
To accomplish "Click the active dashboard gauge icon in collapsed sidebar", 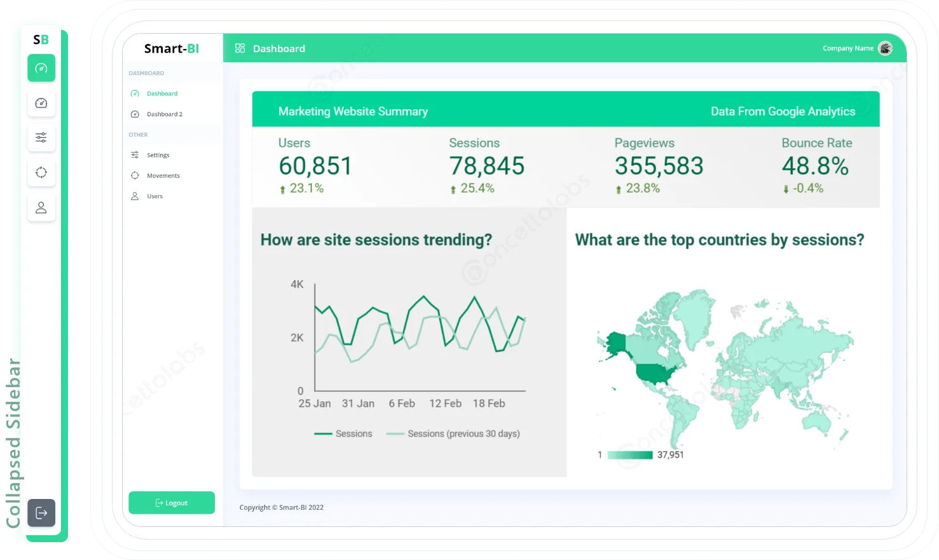I will tap(41, 68).
